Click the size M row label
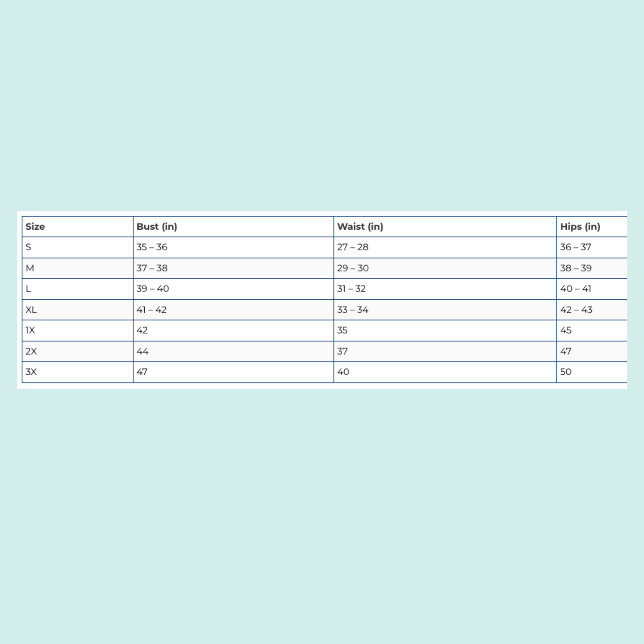This screenshot has height=644, width=644. pyautogui.click(x=30, y=268)
